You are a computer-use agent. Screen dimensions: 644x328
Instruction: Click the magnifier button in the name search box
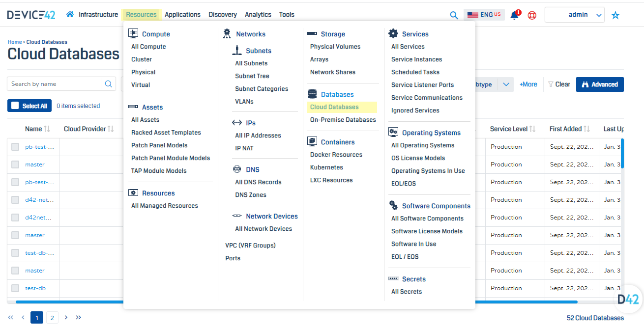(108, 84)
